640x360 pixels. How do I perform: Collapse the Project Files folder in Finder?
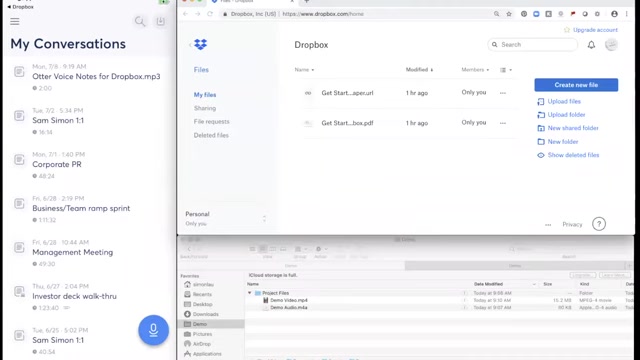pyautogui.click(x=249, y=293)
